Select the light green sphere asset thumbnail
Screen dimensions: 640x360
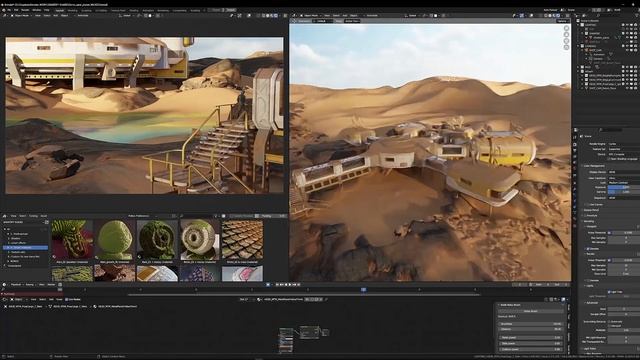coord(115,240)
